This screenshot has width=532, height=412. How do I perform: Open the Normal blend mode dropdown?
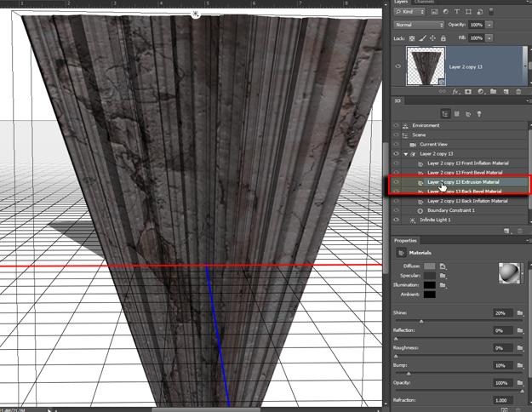tap(417, 26)
